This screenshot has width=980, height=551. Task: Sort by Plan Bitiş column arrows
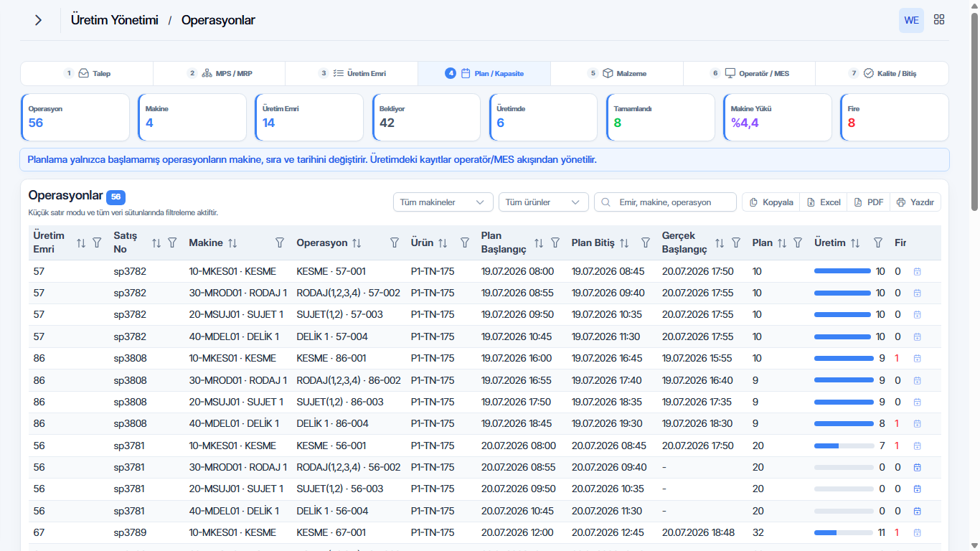(x=624, y=243)
